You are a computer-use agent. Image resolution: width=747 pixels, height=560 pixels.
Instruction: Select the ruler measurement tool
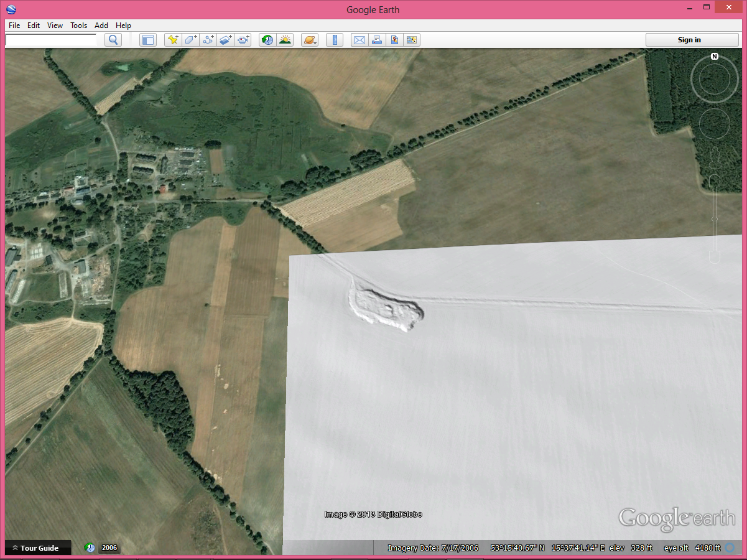coord(335,40)
